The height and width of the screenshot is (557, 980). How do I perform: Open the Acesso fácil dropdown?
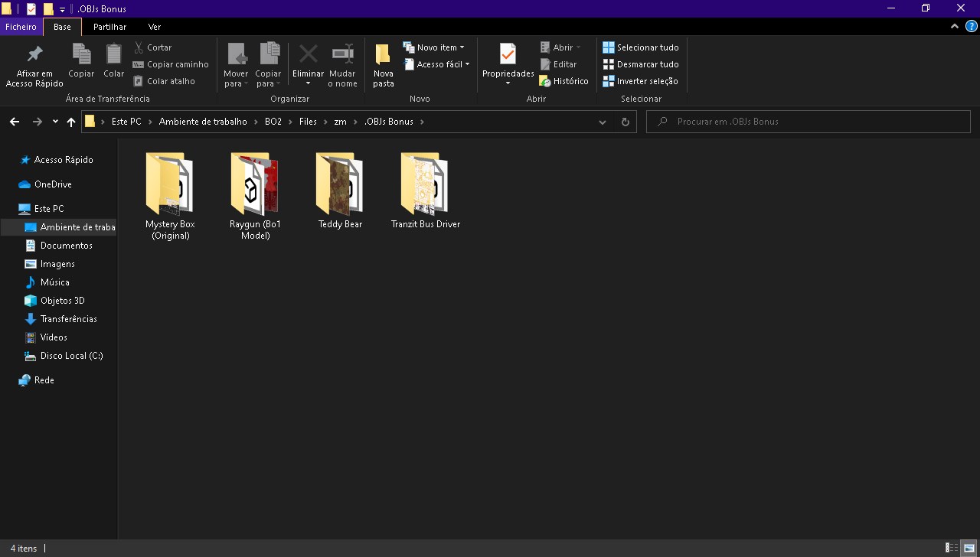tap(436, 64)
